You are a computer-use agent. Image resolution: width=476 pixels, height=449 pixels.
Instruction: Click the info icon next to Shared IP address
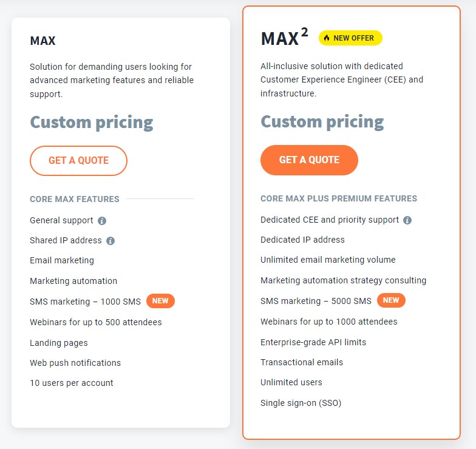pyautogui.click(x=110, y=241)
